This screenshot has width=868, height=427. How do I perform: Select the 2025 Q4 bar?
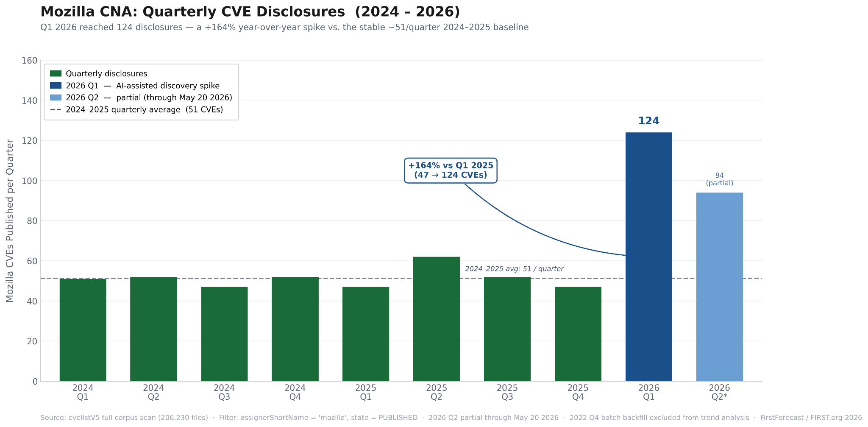point(578,334)
